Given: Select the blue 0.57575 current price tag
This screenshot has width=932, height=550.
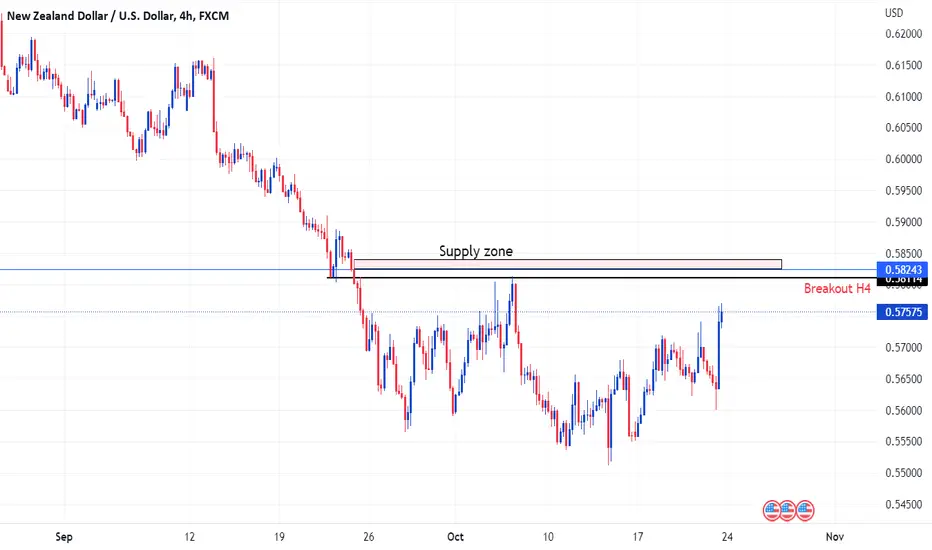Looking at the screenshot, I should tap(902, 312).
